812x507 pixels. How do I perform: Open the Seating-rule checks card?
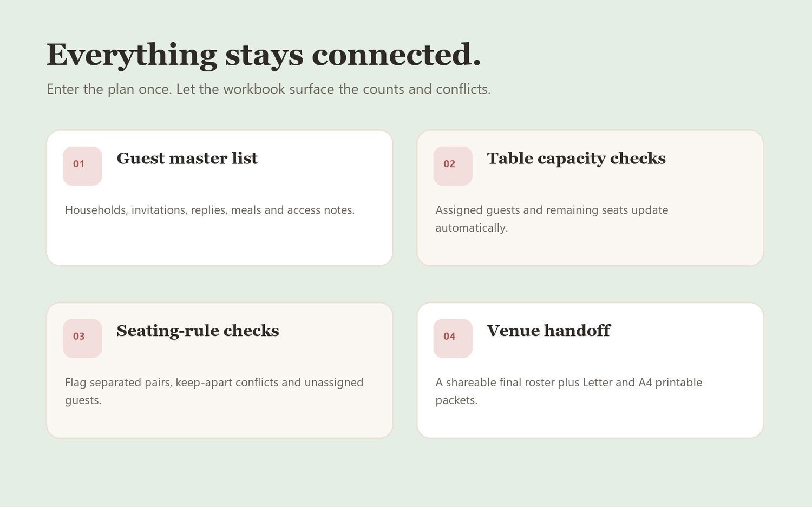pos(220,370)
